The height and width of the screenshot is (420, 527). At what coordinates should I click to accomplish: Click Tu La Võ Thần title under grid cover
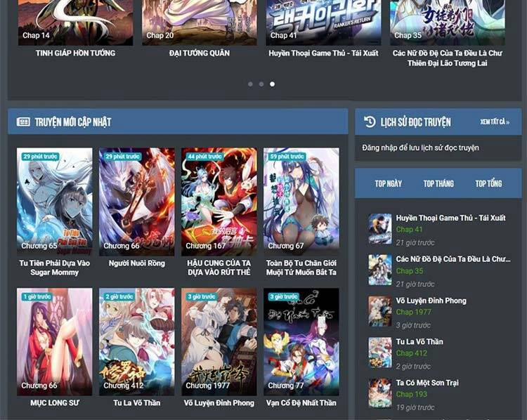137,402
